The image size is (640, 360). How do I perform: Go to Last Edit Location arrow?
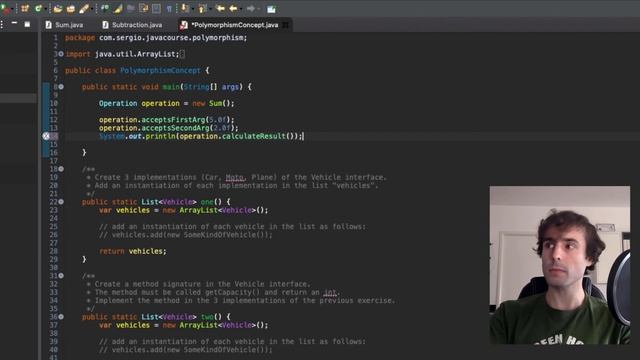[220, 8]
